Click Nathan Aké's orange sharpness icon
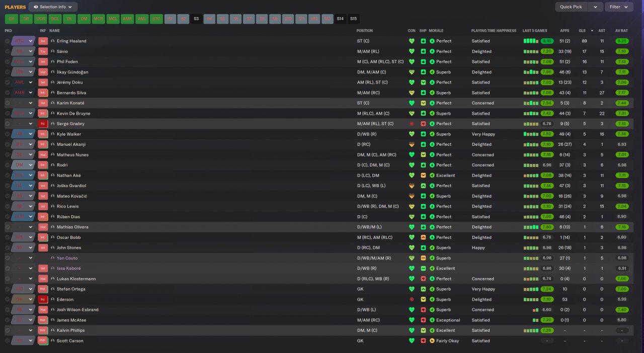The height and width of the screenshot is (353, 644). pyautogui.click(x=423, y=175)
